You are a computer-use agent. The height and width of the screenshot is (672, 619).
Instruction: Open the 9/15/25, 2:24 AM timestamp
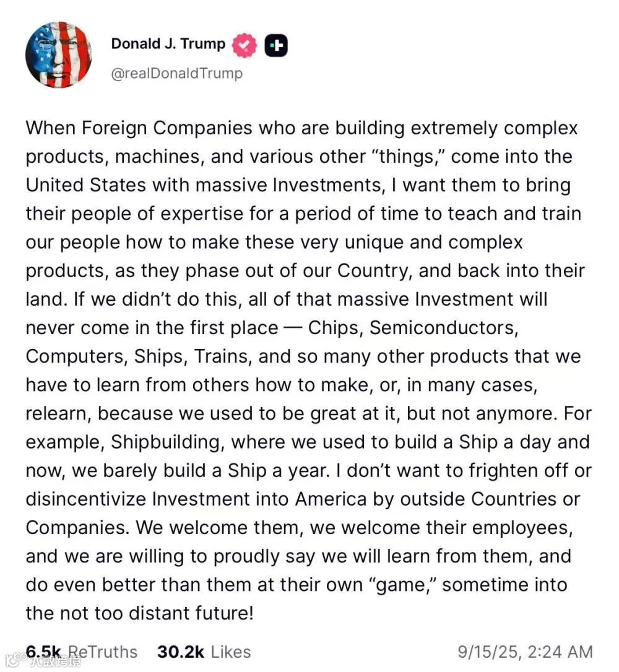pos(525,652)
